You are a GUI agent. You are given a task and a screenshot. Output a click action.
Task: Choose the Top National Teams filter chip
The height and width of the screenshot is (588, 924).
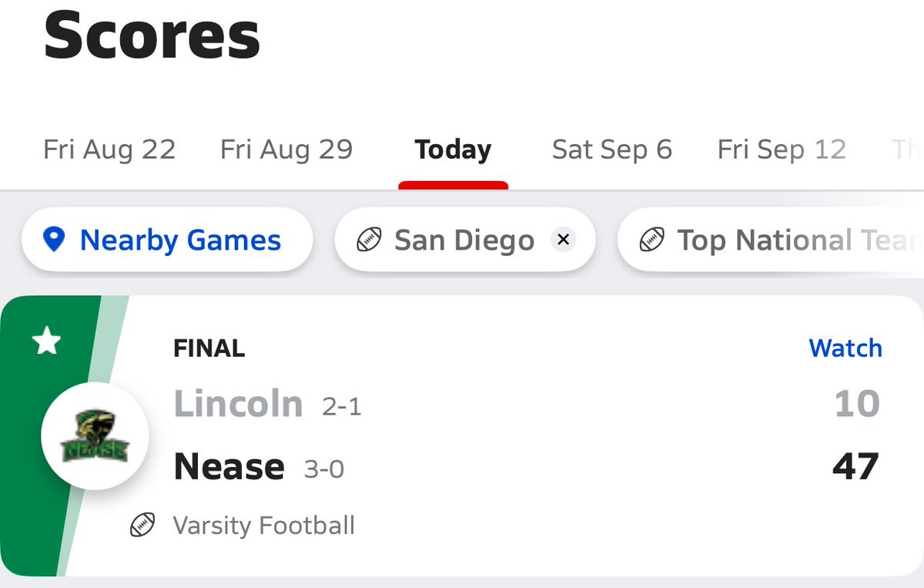tap(771, 240)
